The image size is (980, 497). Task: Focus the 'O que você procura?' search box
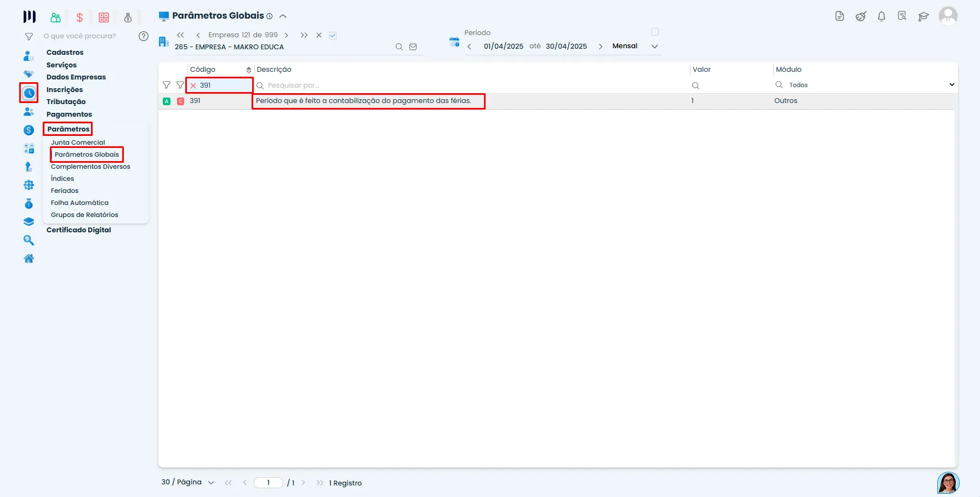(80, 36)
